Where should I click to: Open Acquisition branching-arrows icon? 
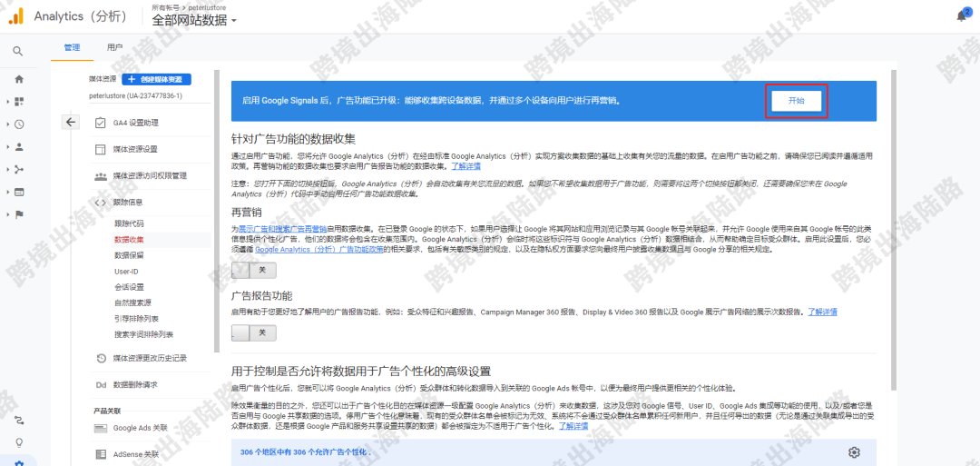click(x=19, y=169)
